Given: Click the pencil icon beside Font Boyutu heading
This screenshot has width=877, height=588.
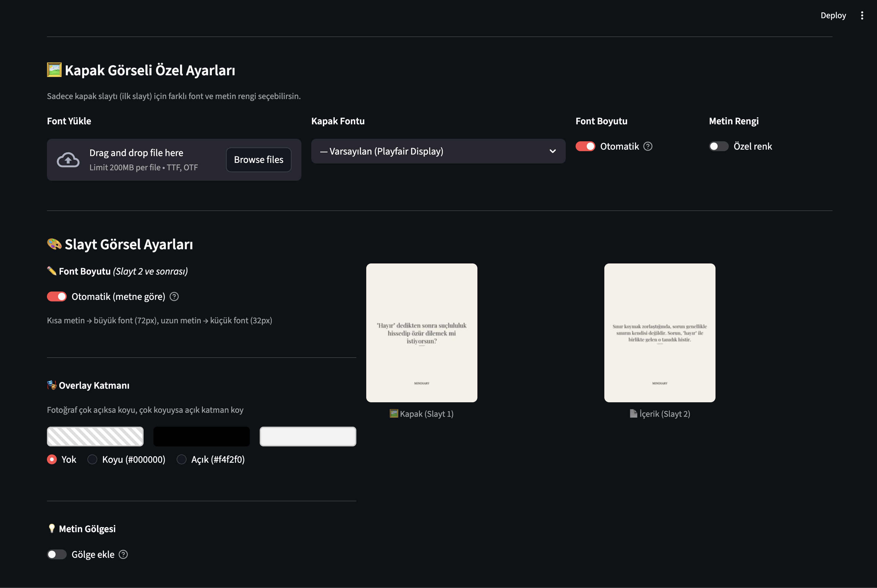Looking at the screenshot, I should pos(52,271).
